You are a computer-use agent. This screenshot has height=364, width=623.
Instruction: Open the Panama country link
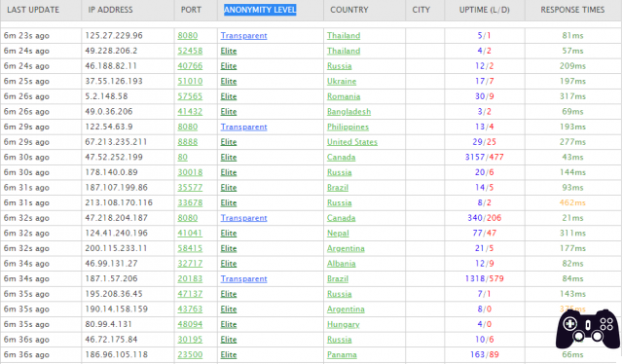click(342, 354)
